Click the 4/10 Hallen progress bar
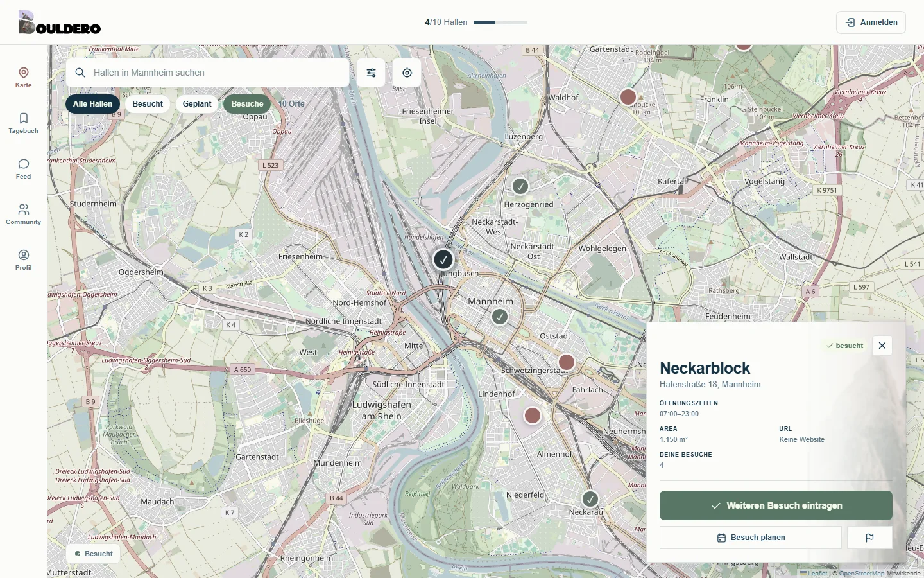Screen dimensions: 924x578 (x=501, y=22)
